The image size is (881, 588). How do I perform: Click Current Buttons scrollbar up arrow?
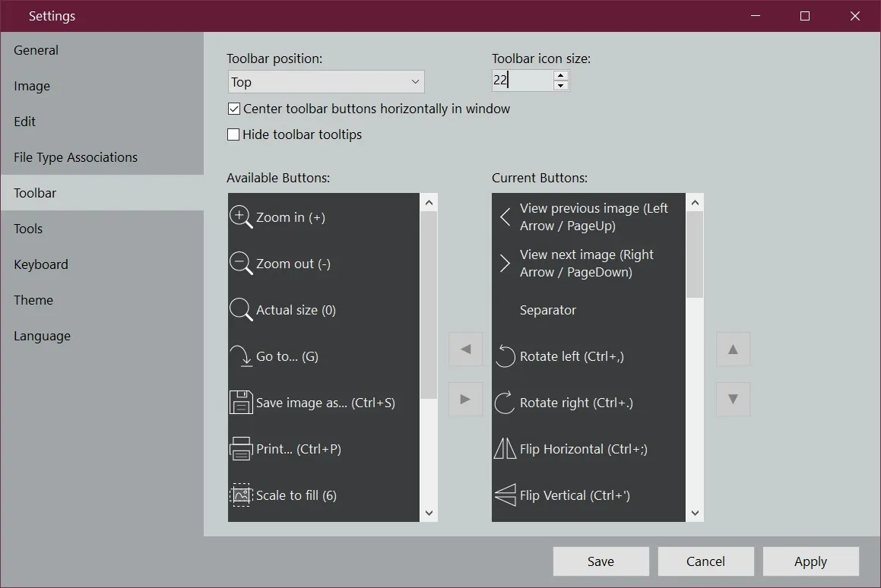pos(695,203)
